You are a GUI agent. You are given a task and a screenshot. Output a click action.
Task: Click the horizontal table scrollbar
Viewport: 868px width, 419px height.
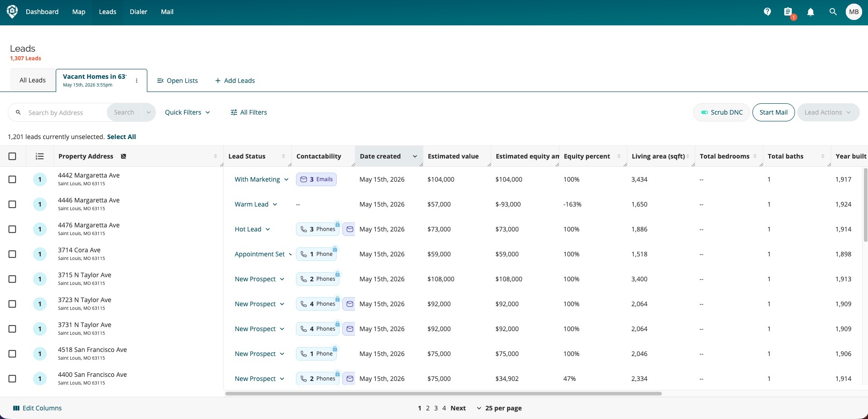pos(443,394)
